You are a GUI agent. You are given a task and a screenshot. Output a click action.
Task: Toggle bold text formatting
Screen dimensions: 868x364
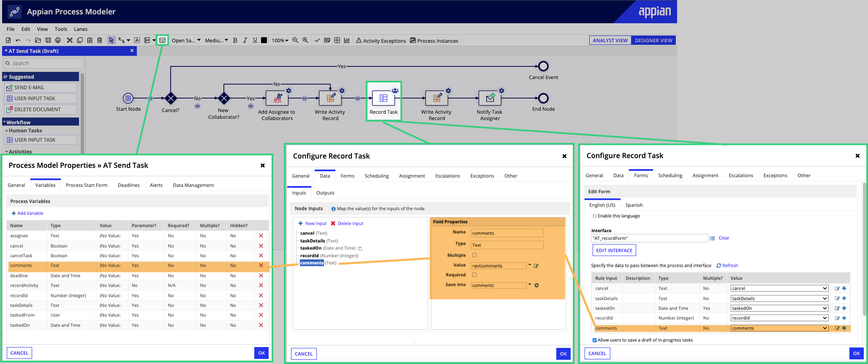[235, 40]
